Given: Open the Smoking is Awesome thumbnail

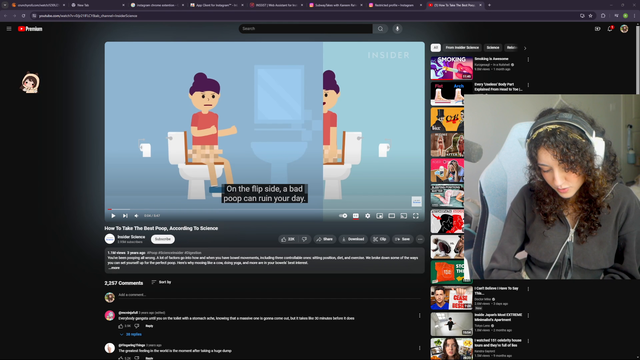Looking at the screenshot, I should [x=451, y=68].
